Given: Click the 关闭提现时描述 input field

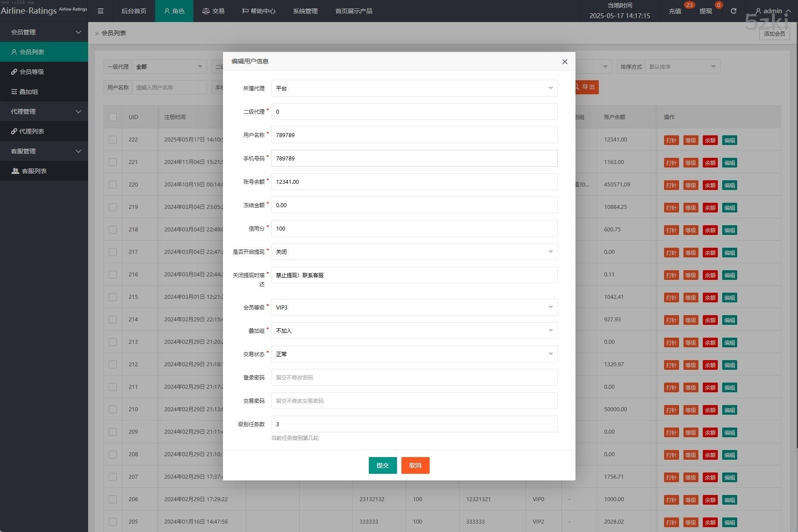Looking at the screenshot, I should [414, 275].
